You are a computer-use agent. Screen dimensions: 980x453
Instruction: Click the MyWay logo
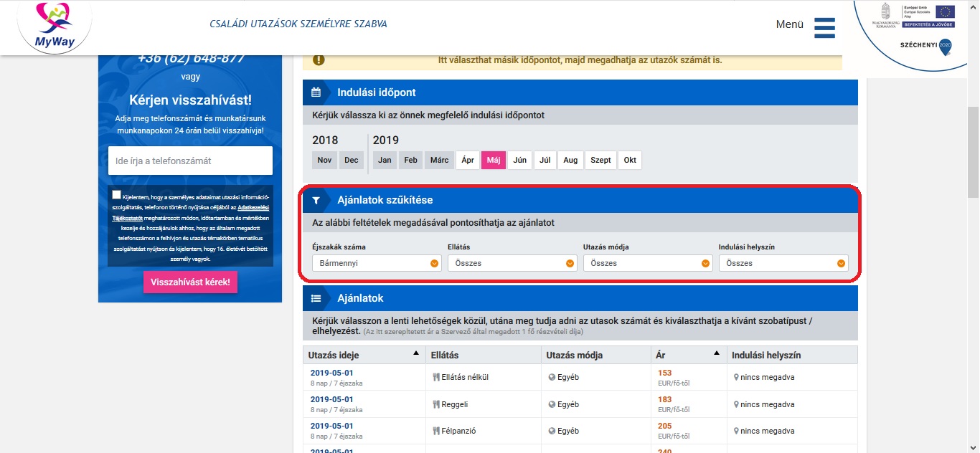pyautogui.click(x=55, y=27)
